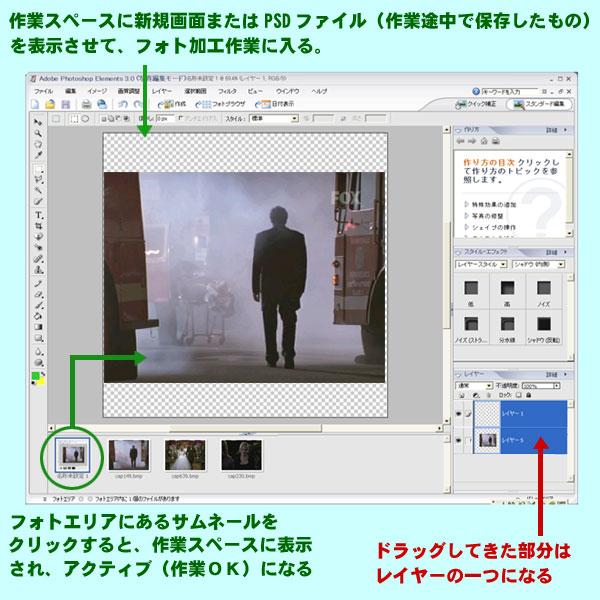
Task: Open the レイヤースタイル dropdown
Action: tap(481, 264)
